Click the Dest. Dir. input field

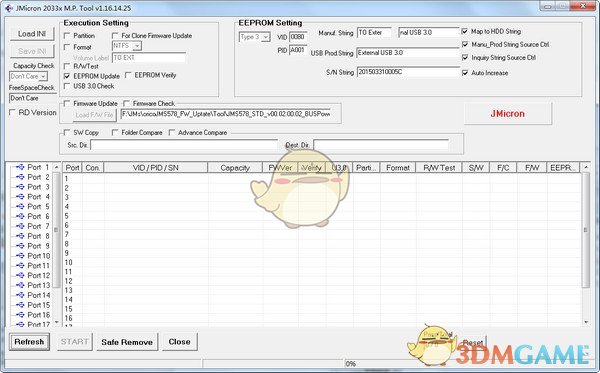381,145
